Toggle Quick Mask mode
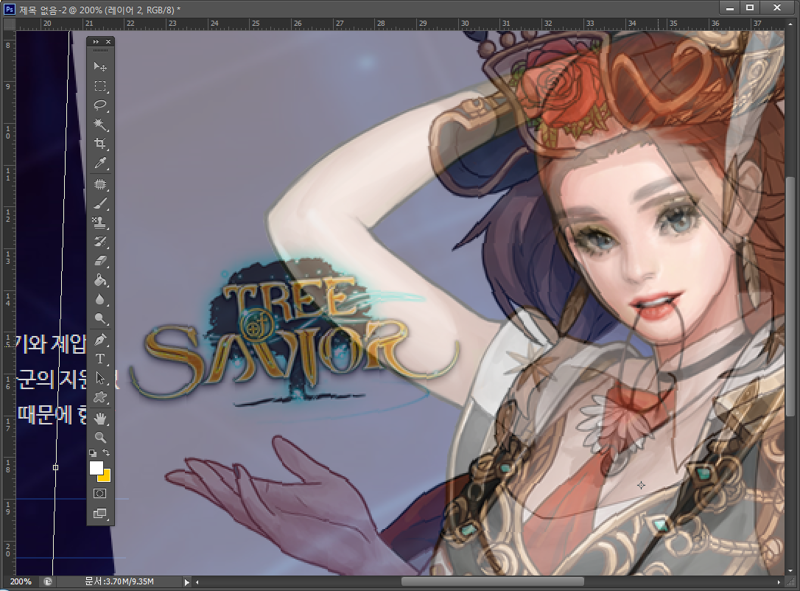Image resolution: width=800 pixels, height=591 pixels. (100, 494)
